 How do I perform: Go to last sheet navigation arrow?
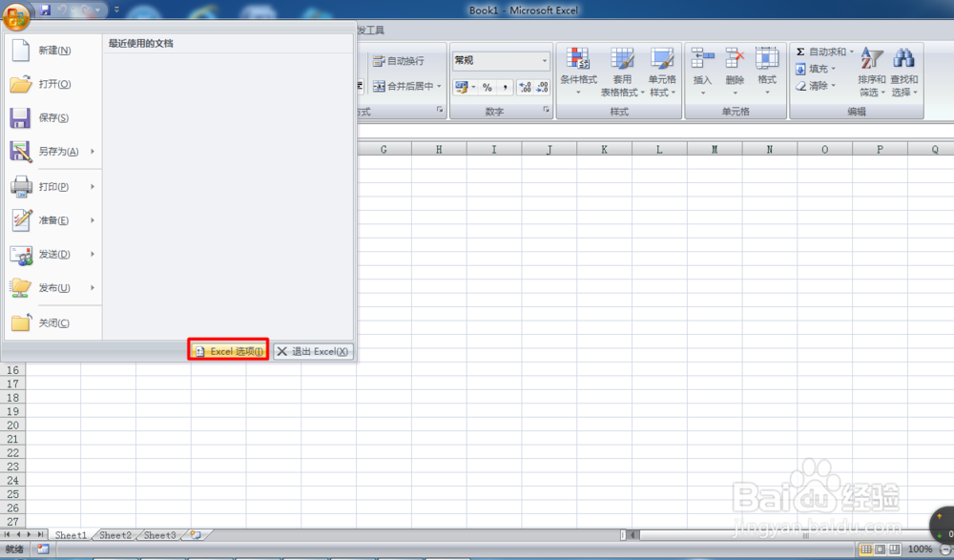[x=40, y=534]
